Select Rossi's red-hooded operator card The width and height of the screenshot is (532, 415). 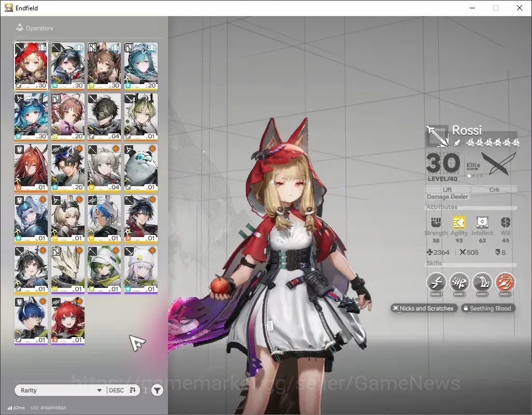tap(31, 66)
